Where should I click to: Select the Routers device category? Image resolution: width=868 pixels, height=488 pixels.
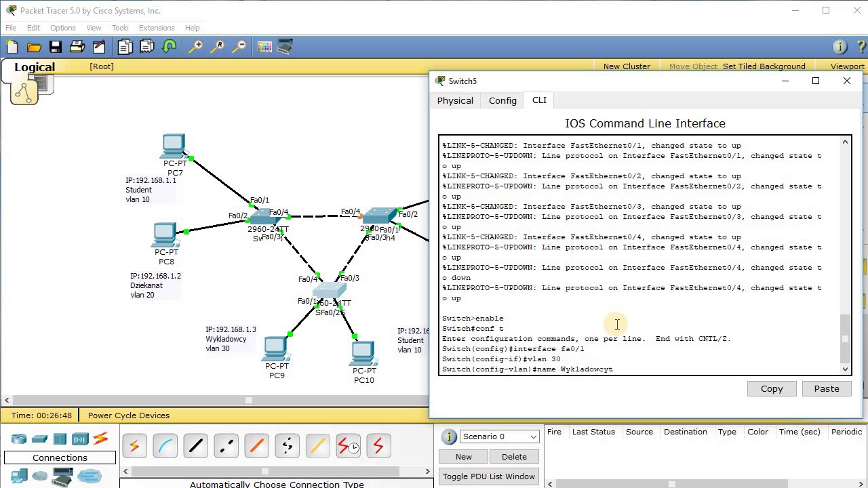(19, 439)
